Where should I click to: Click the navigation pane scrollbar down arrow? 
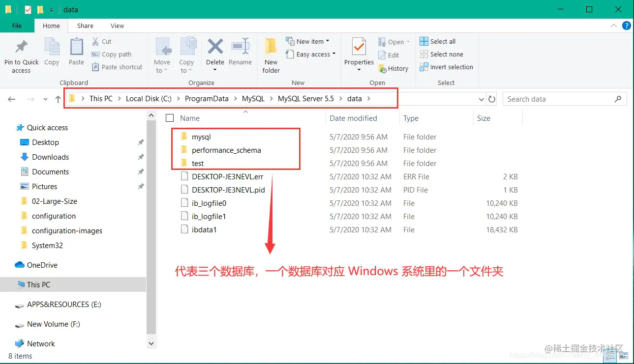151,343
